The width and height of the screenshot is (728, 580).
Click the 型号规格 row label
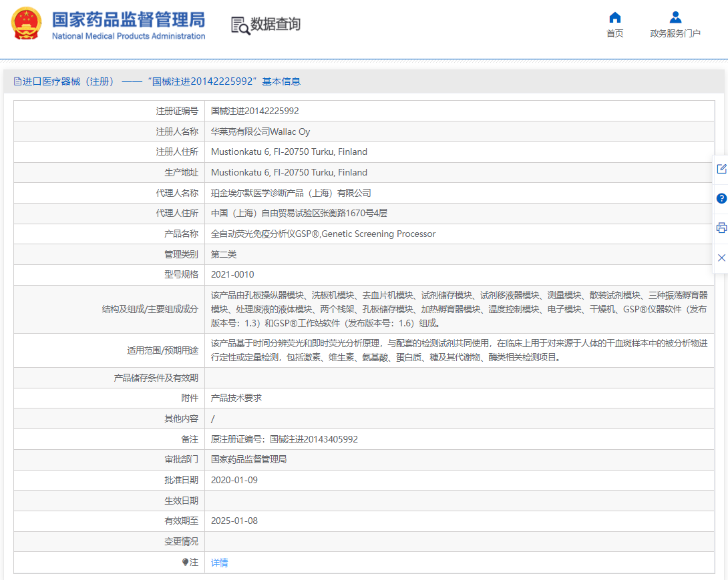pyautogui.click(x=181, y=275)
